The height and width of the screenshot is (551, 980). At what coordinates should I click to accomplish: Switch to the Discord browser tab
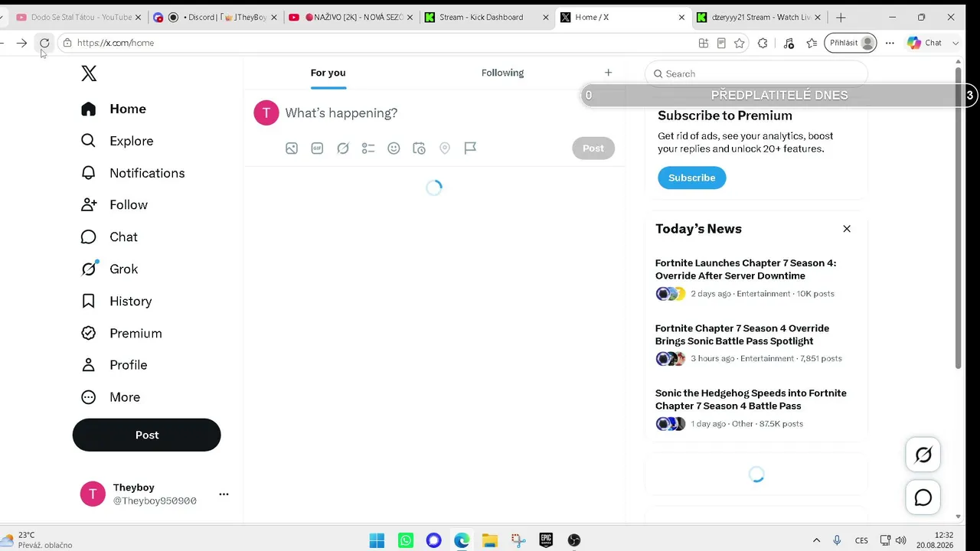coord(214,17)
